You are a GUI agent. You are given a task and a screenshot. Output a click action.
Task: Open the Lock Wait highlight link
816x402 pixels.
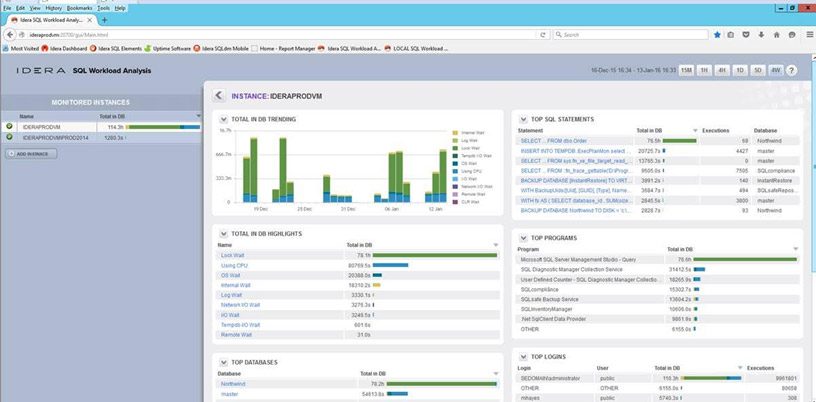(233, 255)
